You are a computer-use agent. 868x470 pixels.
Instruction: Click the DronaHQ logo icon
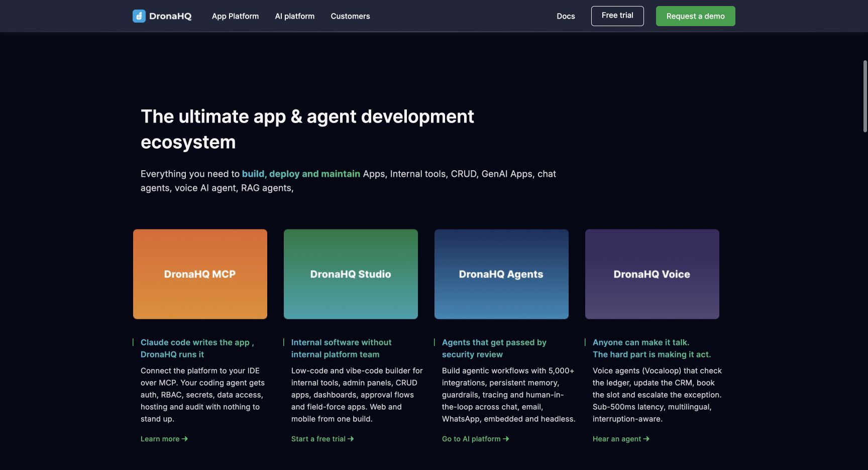pyautogui.click(x=139, y=16)
